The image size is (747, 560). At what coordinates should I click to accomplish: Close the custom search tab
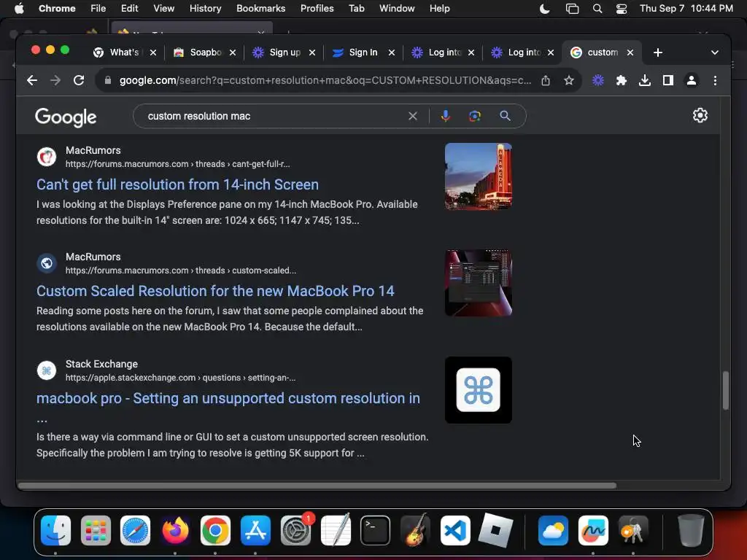[630, 52]
